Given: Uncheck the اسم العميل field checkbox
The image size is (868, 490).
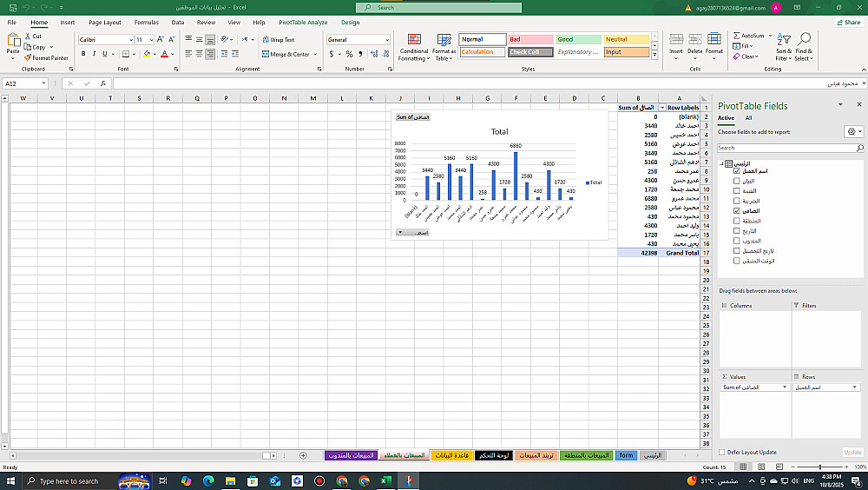Looking at the screenshot, I should 737,171.
